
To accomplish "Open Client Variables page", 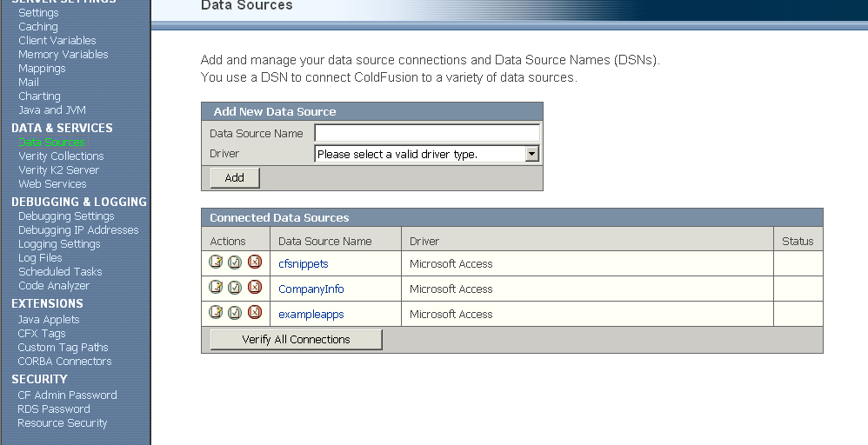I will [57, 40].
